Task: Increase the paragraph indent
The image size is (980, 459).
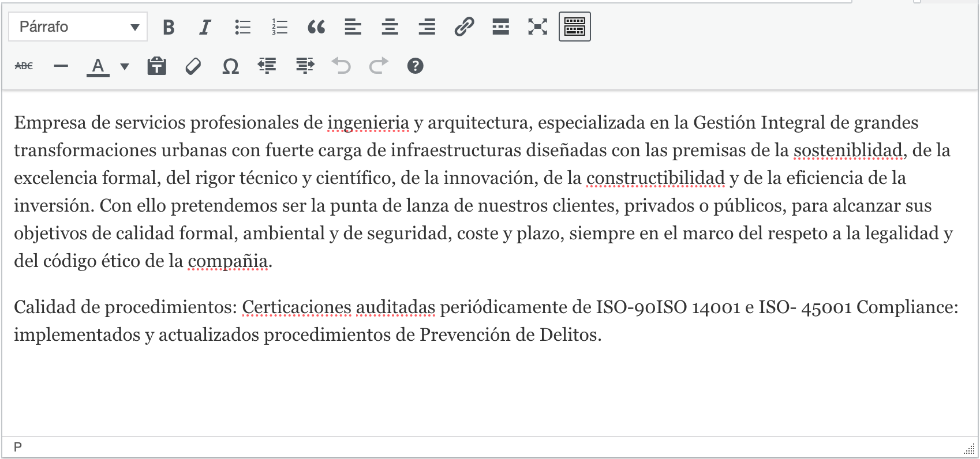Action: pos(305,66)
